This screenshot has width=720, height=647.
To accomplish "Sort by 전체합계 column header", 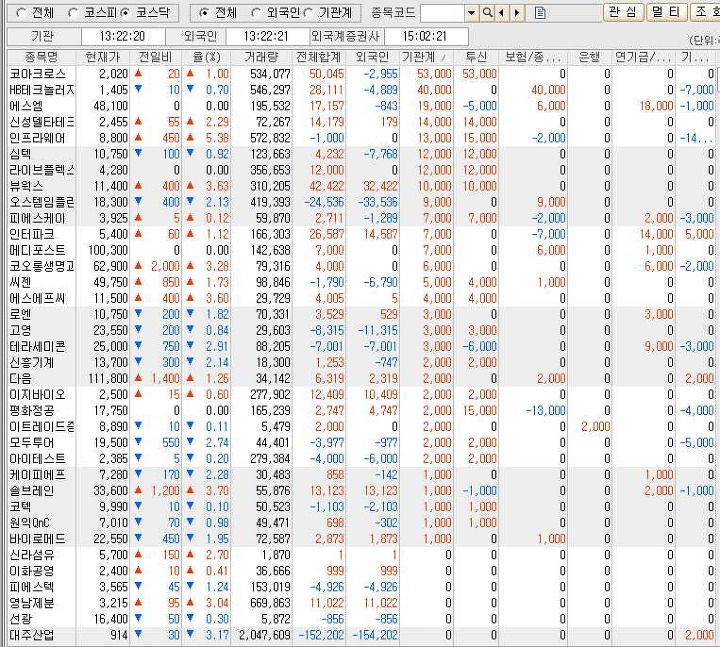I will pyautogui.click(x=319, y=57).
